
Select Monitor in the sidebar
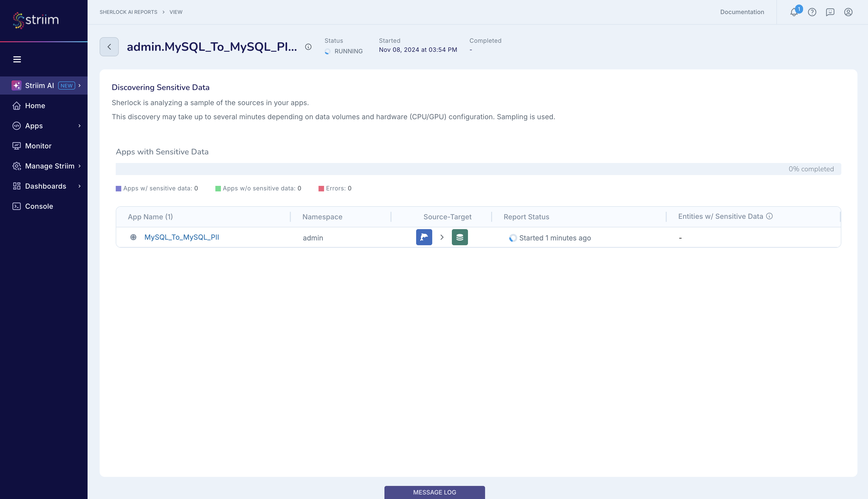(x=38, y=146)
